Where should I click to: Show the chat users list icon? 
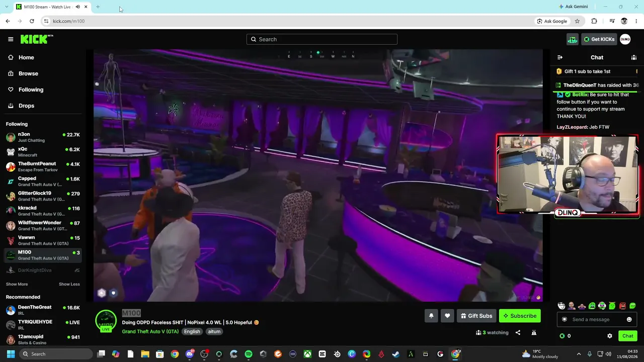click(634, 57)
